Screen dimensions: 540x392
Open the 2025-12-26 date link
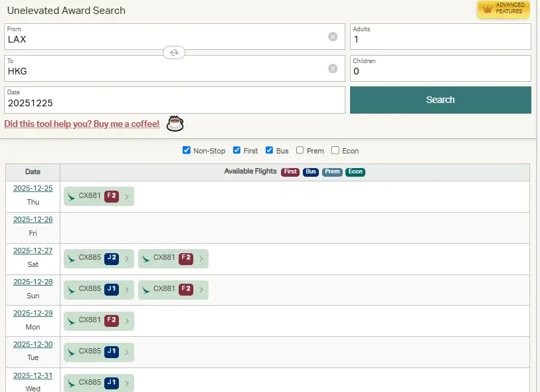point(33,219)
